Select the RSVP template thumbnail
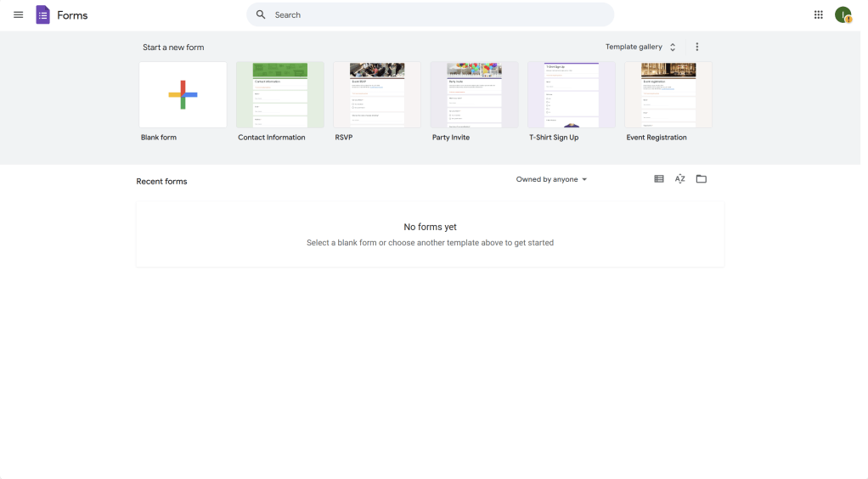This screenshot has width=868, height=479. [x=377, y=95]
